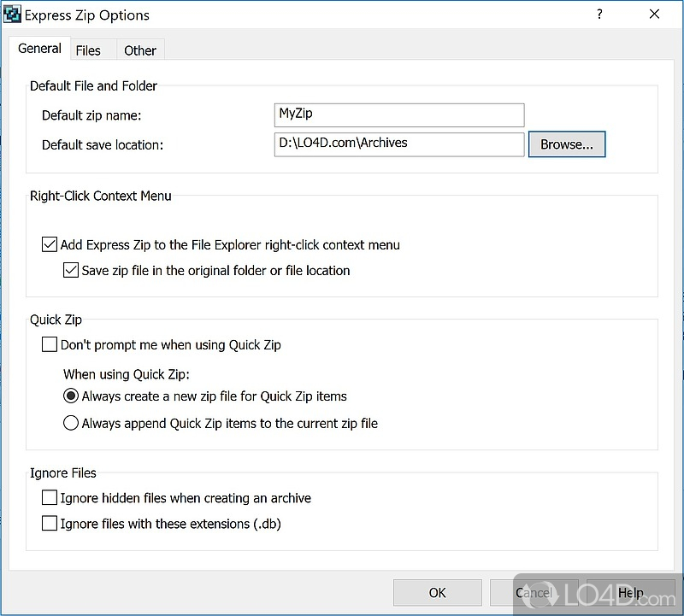
Task: Focus the Default save location field
Action: pos(398,144)
